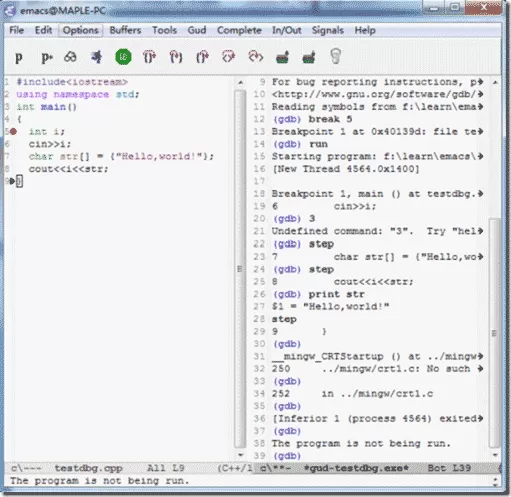The height and width of the screenshot is (497, 511).
Task: Open the Signals menu
Action: coord(328,30)
